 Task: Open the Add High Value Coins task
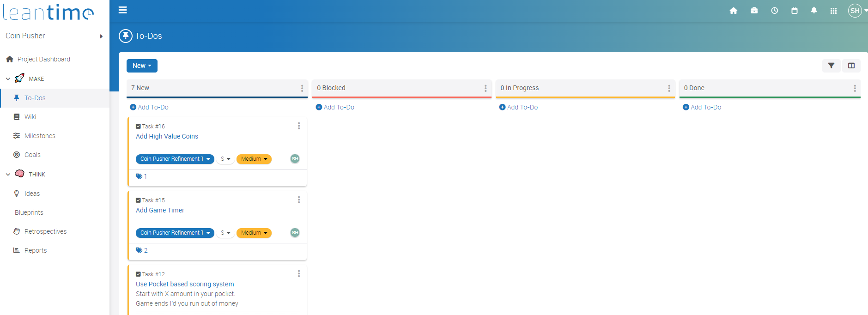pos(167,136)
